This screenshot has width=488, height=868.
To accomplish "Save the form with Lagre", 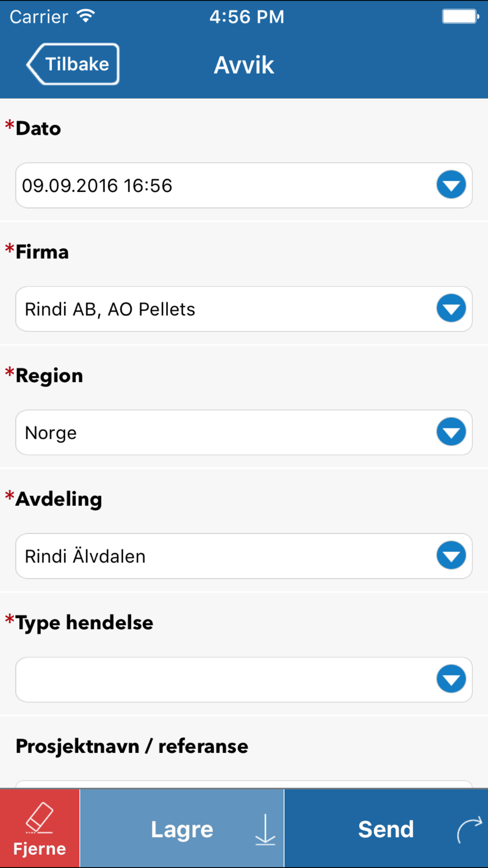I will click(182, 828).
